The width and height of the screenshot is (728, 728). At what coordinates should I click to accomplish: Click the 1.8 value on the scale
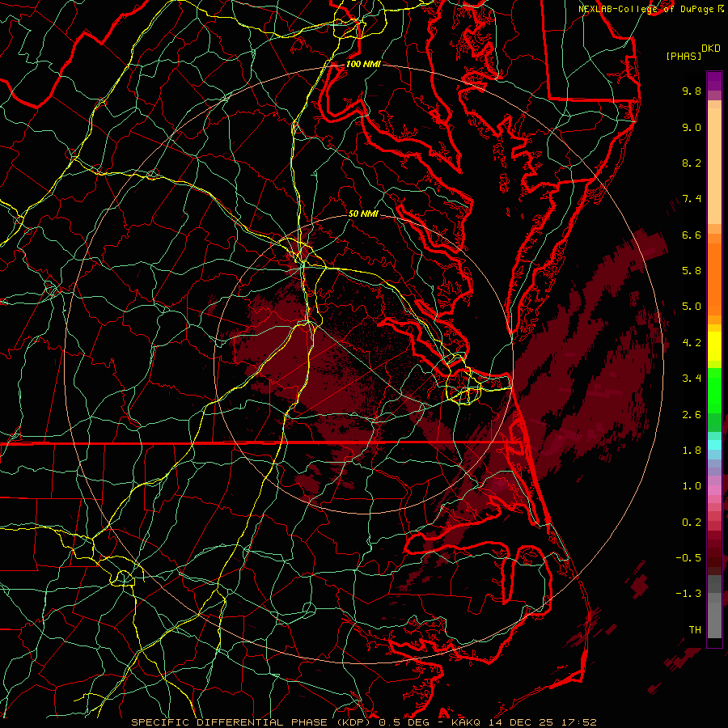point(692,451)
